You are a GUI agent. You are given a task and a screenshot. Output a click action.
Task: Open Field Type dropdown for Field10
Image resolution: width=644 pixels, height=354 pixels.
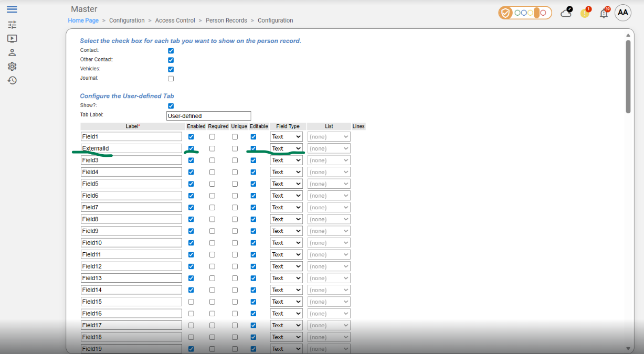coord(286,243)
